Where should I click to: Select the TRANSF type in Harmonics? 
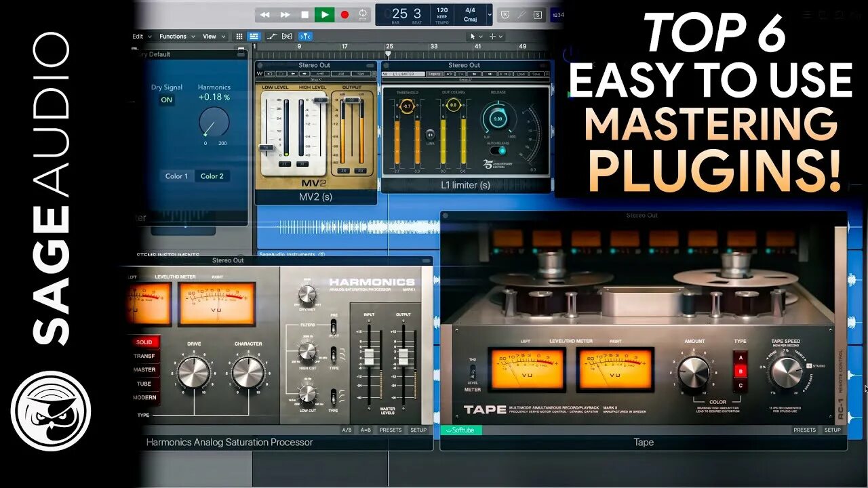coord(144,356)
